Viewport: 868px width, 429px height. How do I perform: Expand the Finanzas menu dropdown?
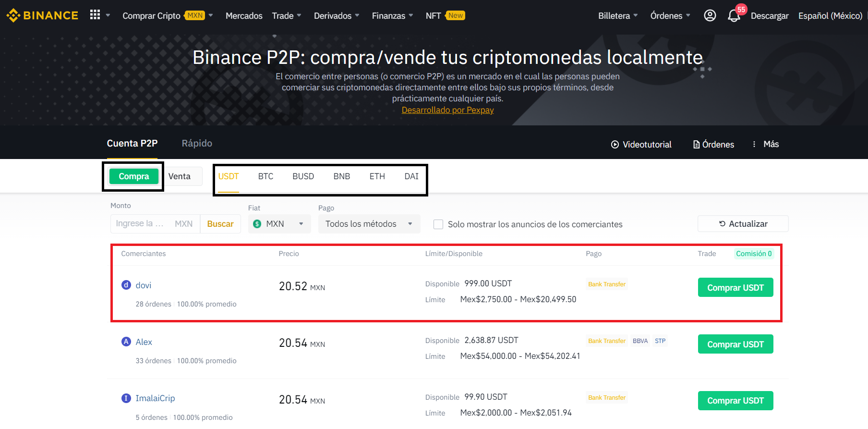click(411, 15)
